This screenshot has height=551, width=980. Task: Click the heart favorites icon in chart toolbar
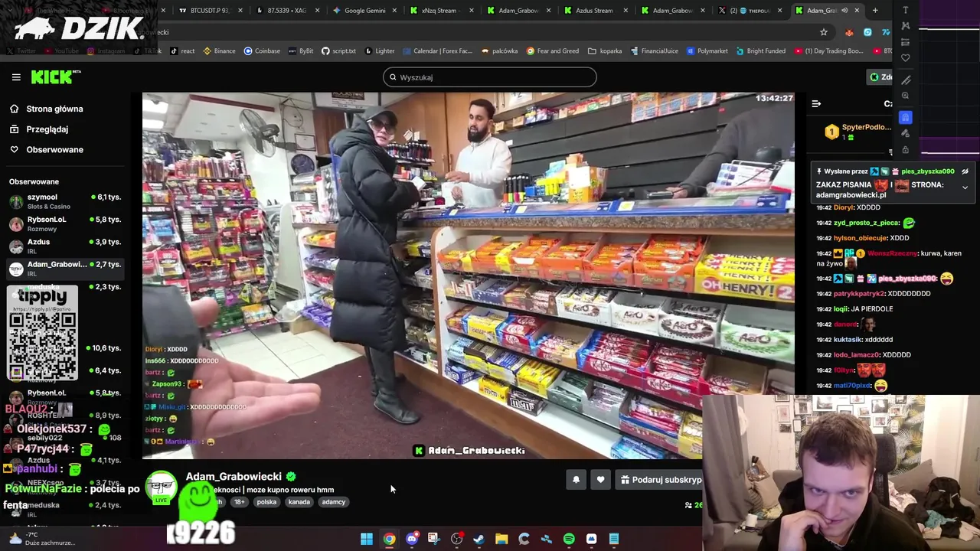tap(906, 58)
